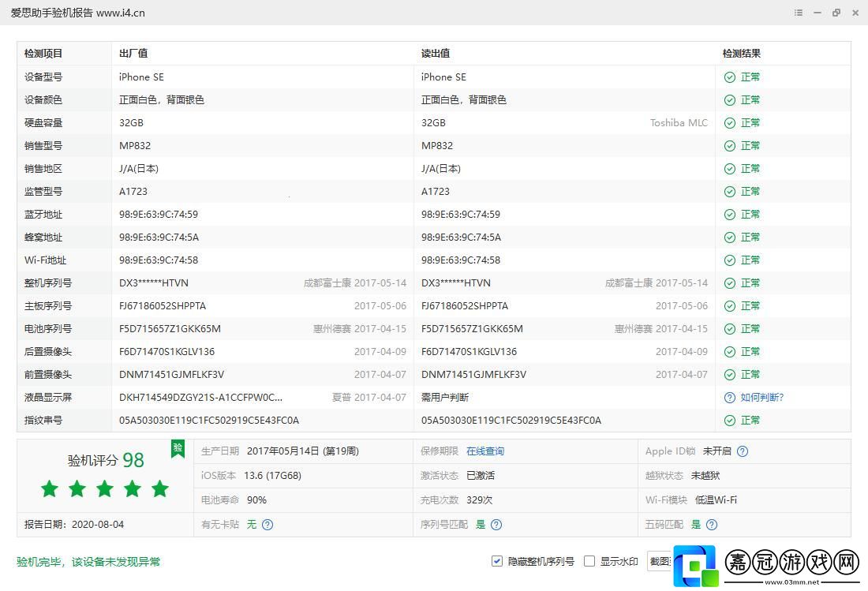Click the 读出值 column header
868x591 pixels.
click(436, 54)
